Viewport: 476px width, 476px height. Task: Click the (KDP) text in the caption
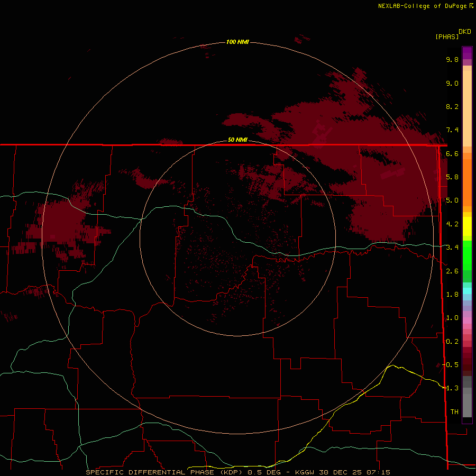[x=231, y=472]
